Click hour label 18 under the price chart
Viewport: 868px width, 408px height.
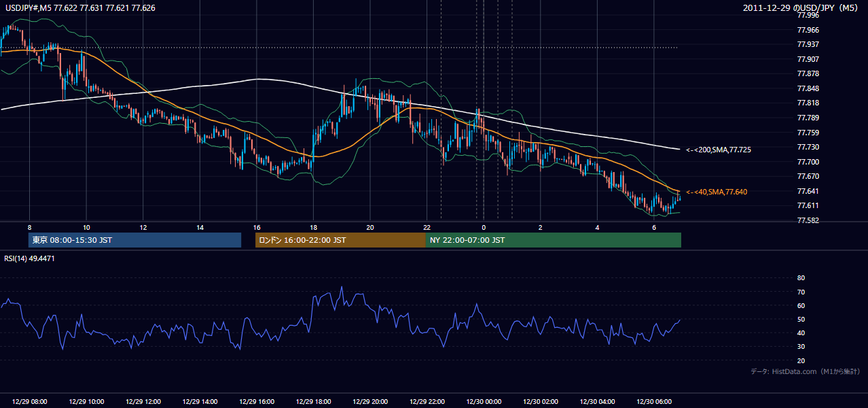[x=313, y=226]
